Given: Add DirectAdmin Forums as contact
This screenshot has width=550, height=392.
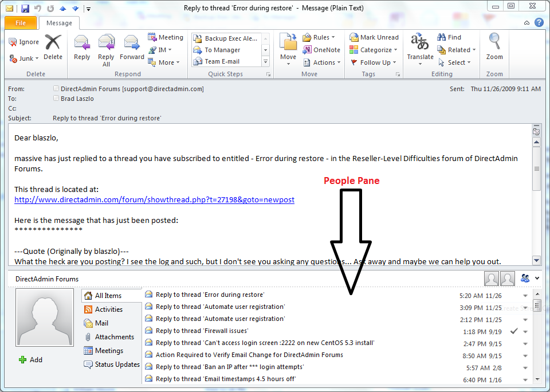Looking at the screenshot, I should click(x=30, y=360).
